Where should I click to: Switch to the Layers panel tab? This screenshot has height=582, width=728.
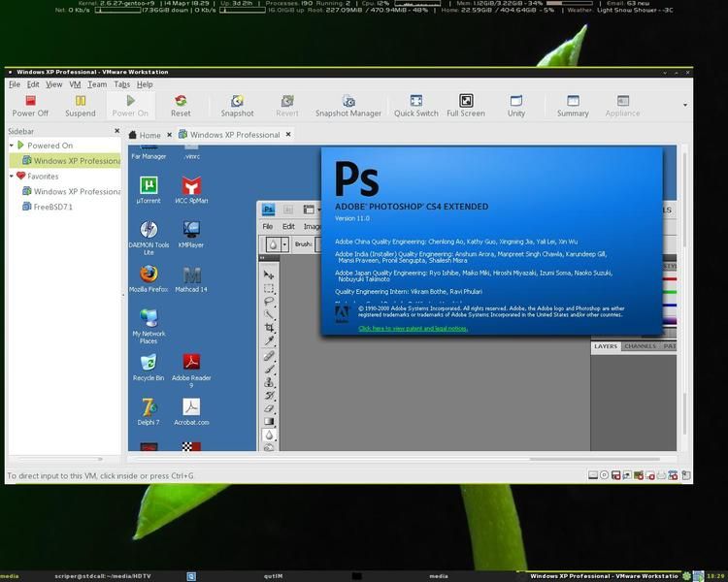(x=606, y=346)
